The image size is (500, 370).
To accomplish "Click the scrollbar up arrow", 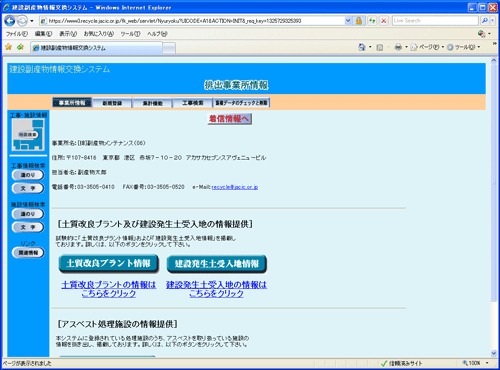I will 494,60.
